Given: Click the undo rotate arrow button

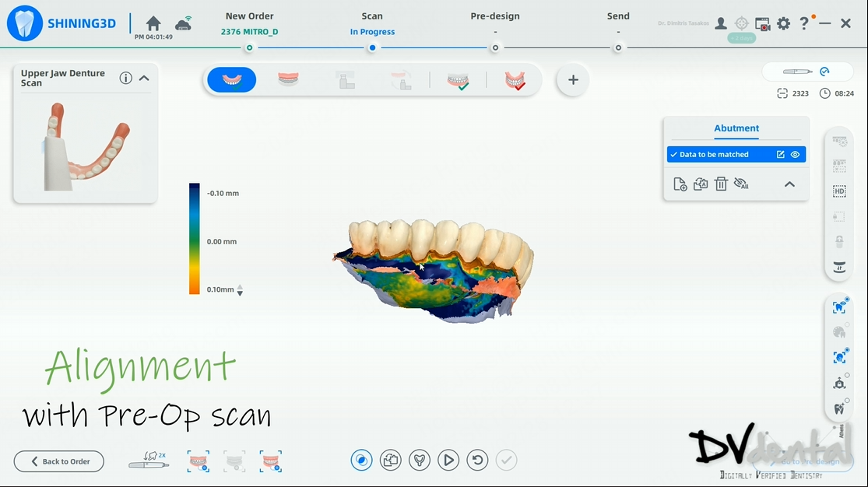Looking at the screenshot, I should tap(477, 461).
